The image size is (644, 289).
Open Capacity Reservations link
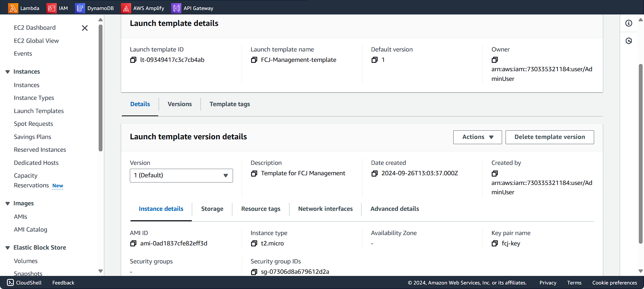tap(32, 180)
